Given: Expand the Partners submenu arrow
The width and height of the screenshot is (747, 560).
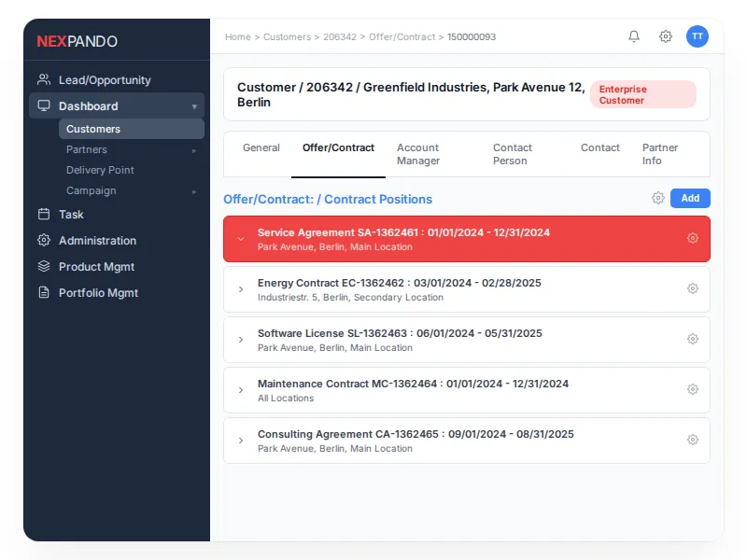Looking at the screenshot, I should point(194,150).
